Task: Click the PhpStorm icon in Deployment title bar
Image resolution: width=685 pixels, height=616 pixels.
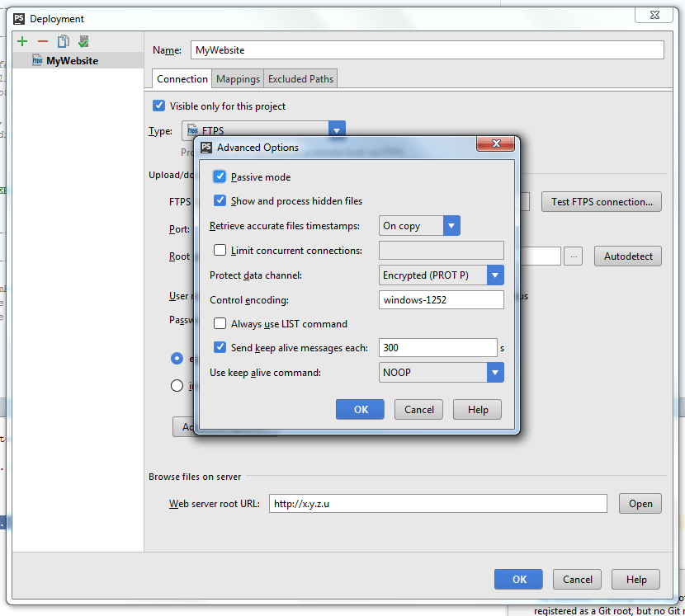Action: 19,19
